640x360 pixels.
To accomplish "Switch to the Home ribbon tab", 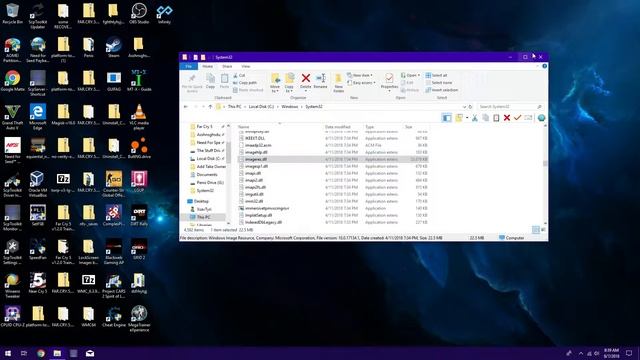I will click(x=207, y=66).
